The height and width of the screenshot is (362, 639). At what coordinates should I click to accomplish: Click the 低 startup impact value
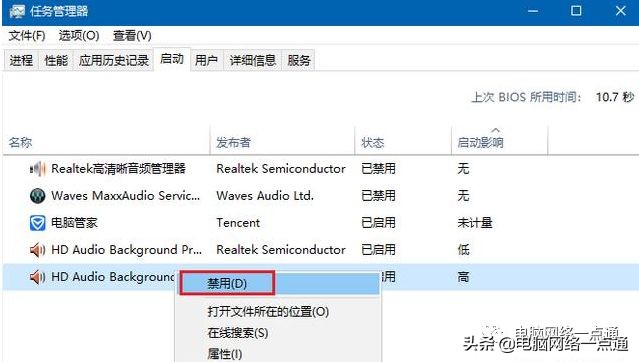(463, 250)
